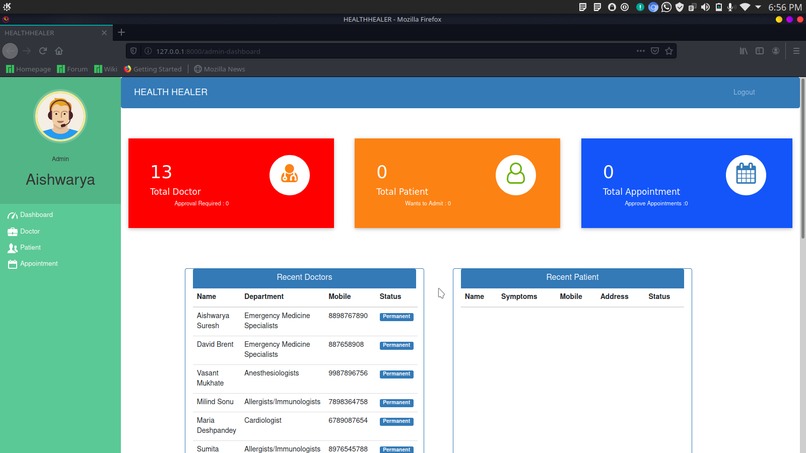Click forward navigation arrow
The width and height of the screenshot is (806, 453).
click(x=27, y=51)
